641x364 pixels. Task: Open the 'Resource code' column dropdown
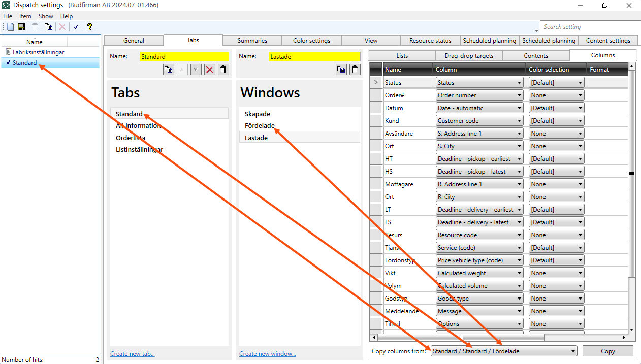click(479, 235)
